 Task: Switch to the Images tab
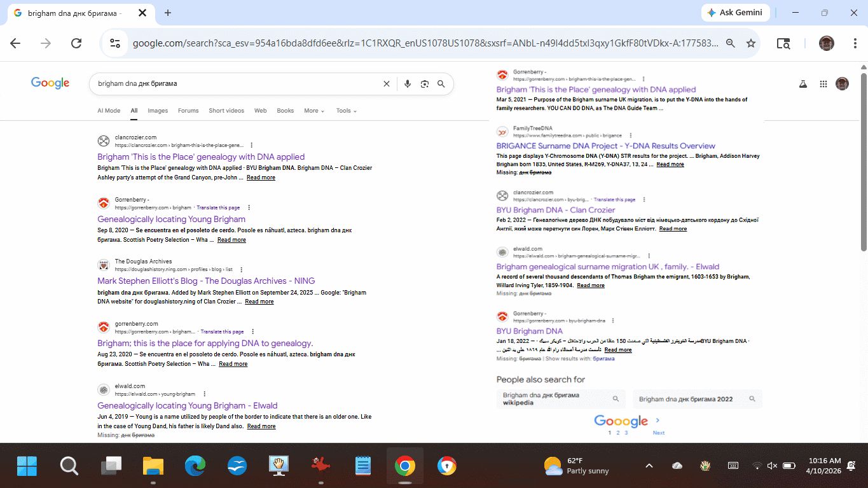click(158, 111)
